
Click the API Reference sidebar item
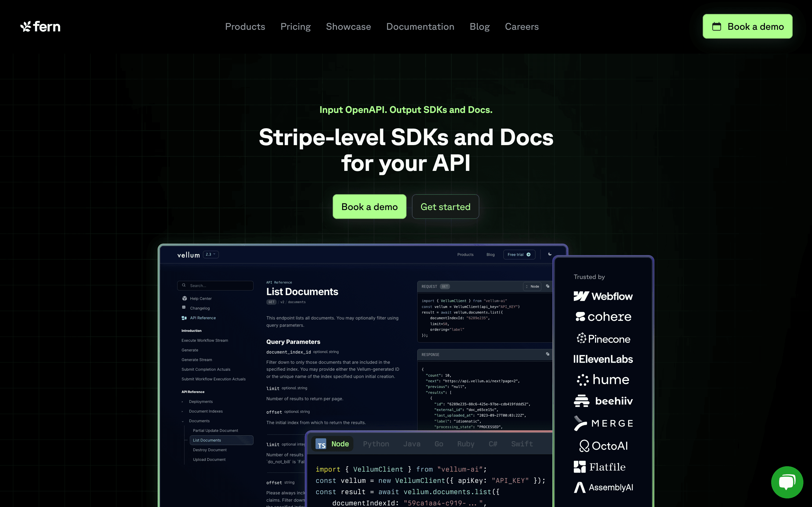tap(202, 318)
